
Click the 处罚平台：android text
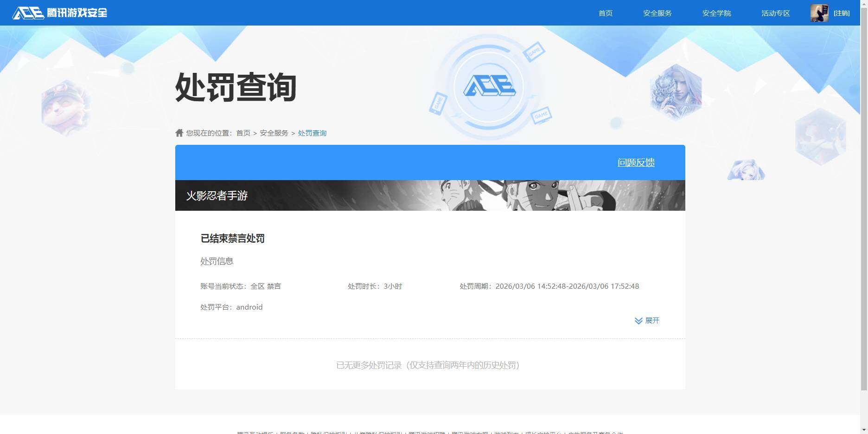click(x=231, y=307)
